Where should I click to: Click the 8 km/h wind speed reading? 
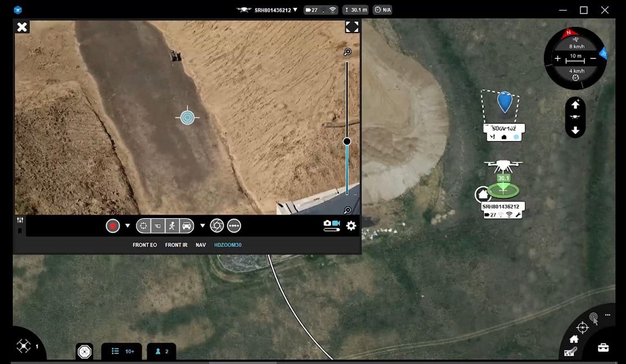click(577, 47)
